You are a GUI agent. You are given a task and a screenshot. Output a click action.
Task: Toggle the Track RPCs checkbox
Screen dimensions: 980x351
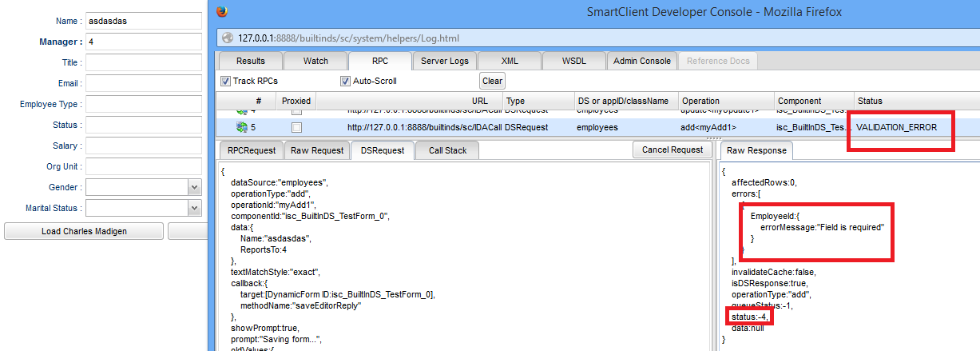click(x=224, y=81)
